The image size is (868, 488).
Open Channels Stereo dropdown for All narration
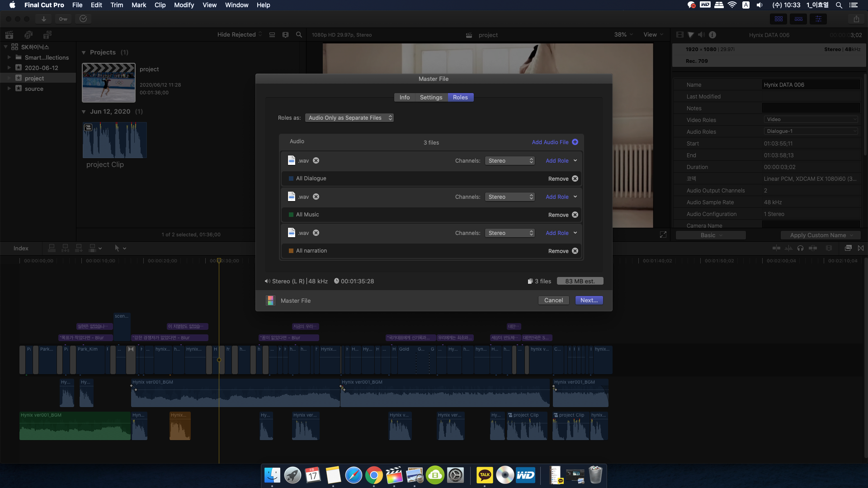click(510, 233)
